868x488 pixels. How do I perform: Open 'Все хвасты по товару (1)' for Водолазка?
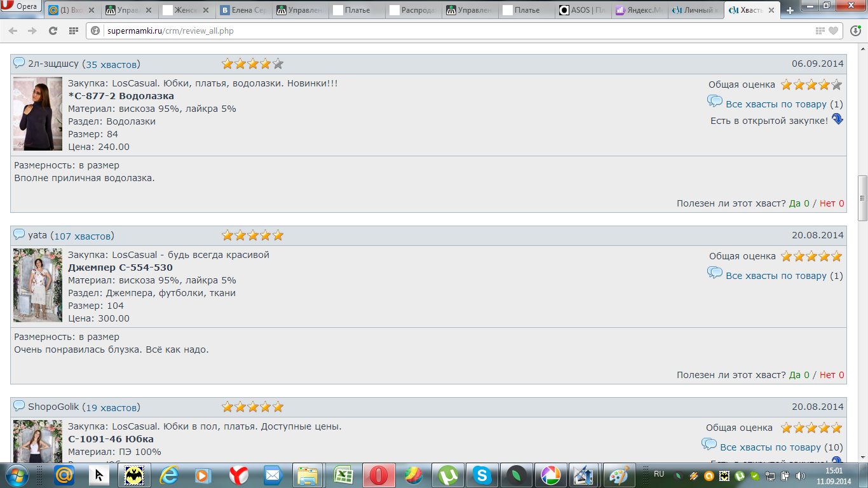[x=776, y=104]
